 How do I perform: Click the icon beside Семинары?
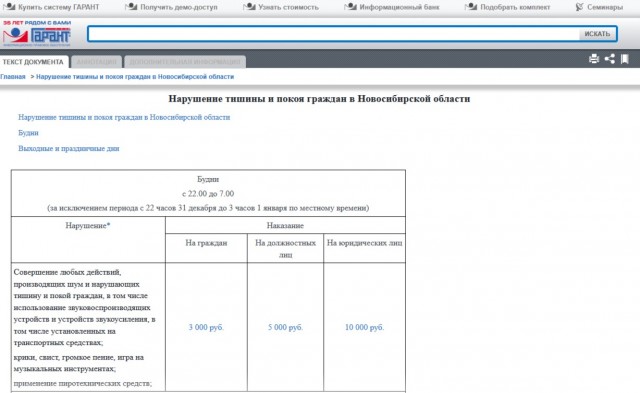580,7
